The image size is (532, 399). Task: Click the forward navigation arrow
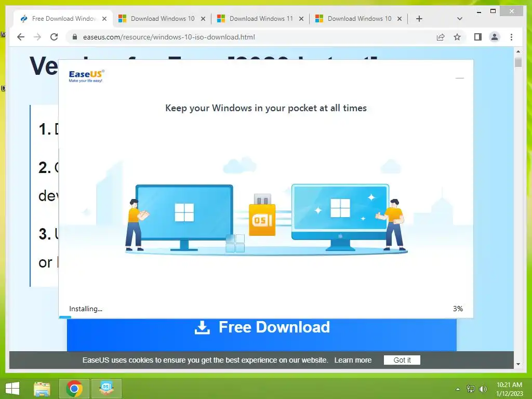[37, 37]
